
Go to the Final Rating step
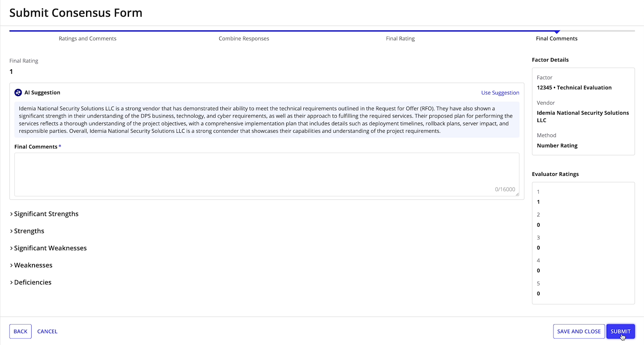point(400,38)
